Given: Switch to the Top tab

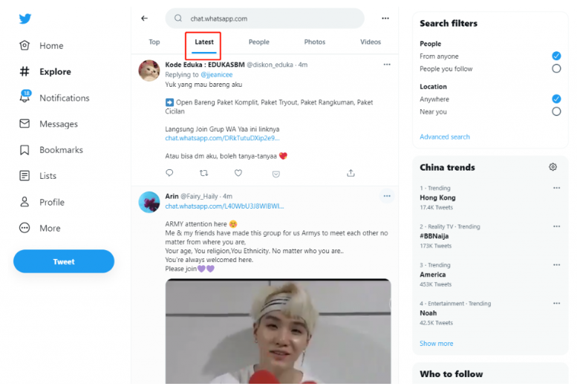Looking at the screenshot, I should [x=154, y=42].
